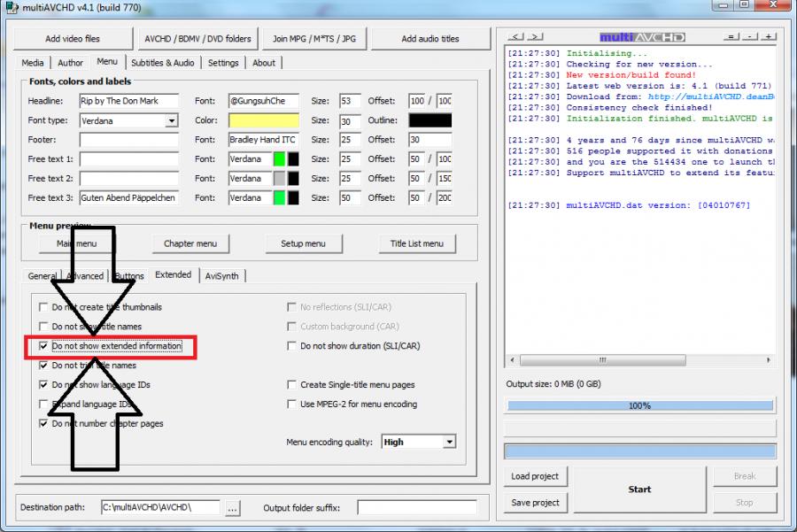
Task: Click the log panel horizontal scrollbar thumb
Action: click(x=603, y=360)
